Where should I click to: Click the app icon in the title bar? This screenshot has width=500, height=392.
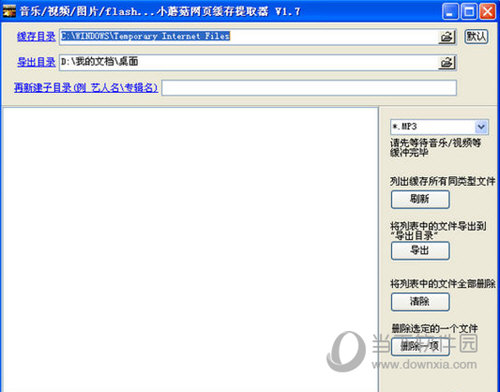pos(9,12)
